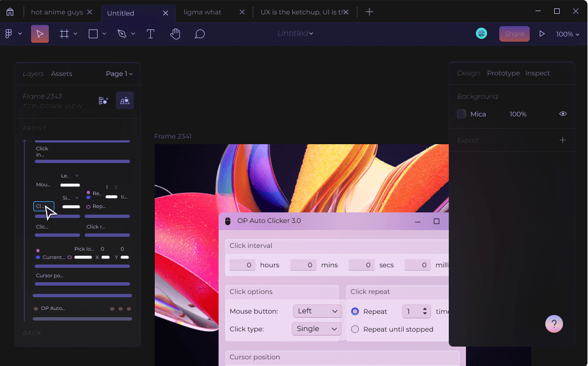588x366 pixels.
Task: Open the Comment tool
Action: (x=200, y=34)
